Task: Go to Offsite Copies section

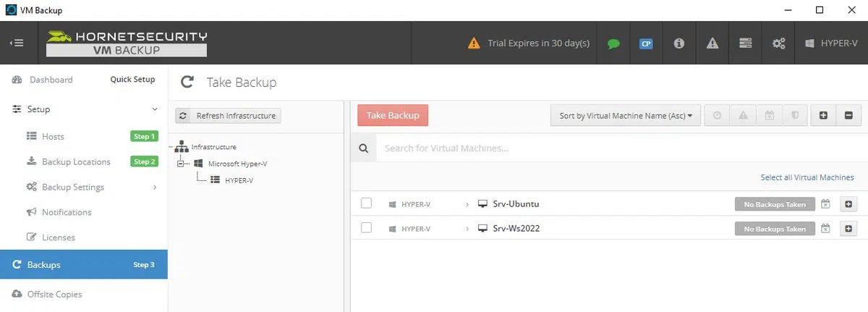Action: click(x=54, y=295)
